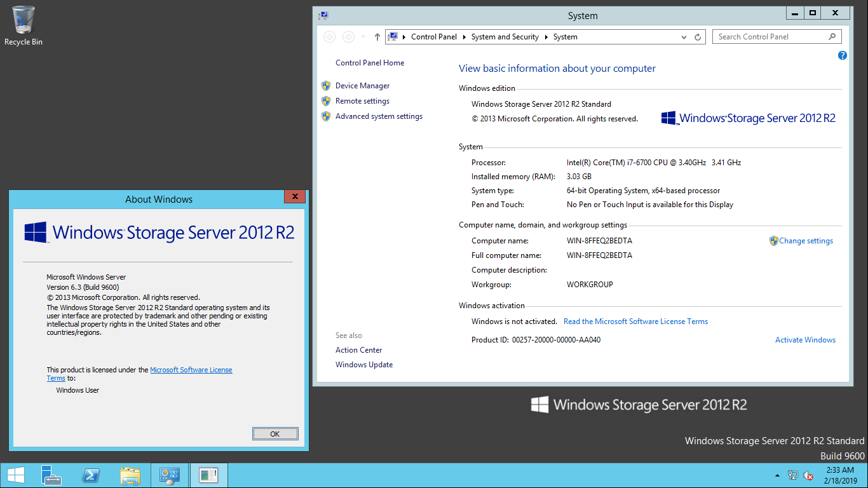
Task: Open Windows PowerShell from the taskbar
Action: click(91, 475)
